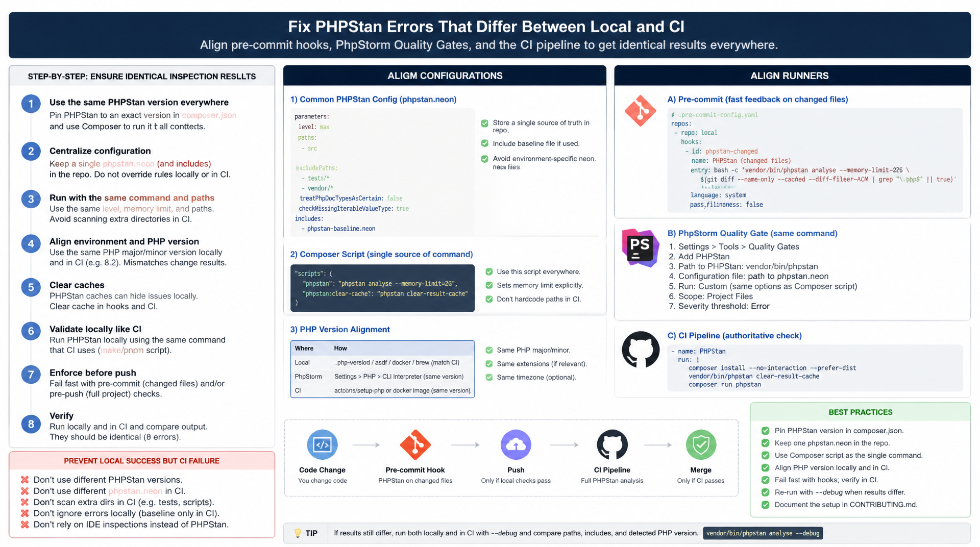Click the 'PhpStorm' row in PHP version table

click(382, 377)
